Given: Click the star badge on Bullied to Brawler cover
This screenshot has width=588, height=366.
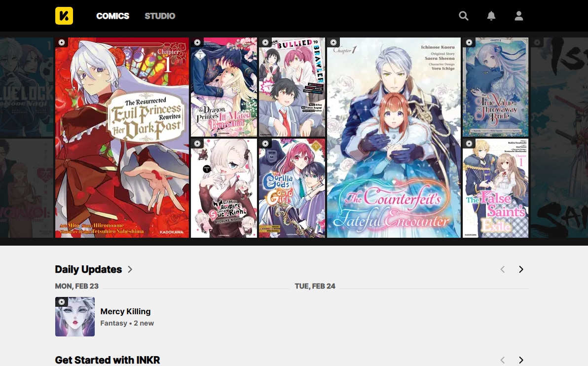Looking at the screenshot, I should click(266, 42).
